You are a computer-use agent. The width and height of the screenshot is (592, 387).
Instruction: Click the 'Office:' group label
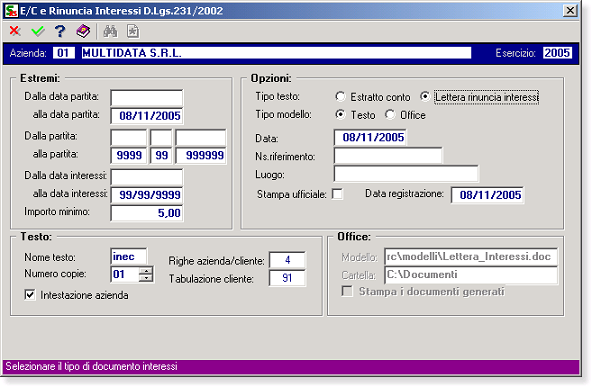354,237
